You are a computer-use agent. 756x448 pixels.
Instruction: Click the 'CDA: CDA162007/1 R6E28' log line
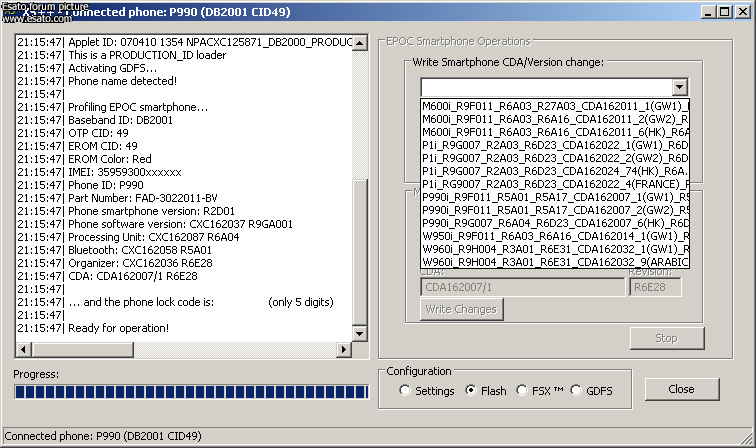[x=108, y=276]
